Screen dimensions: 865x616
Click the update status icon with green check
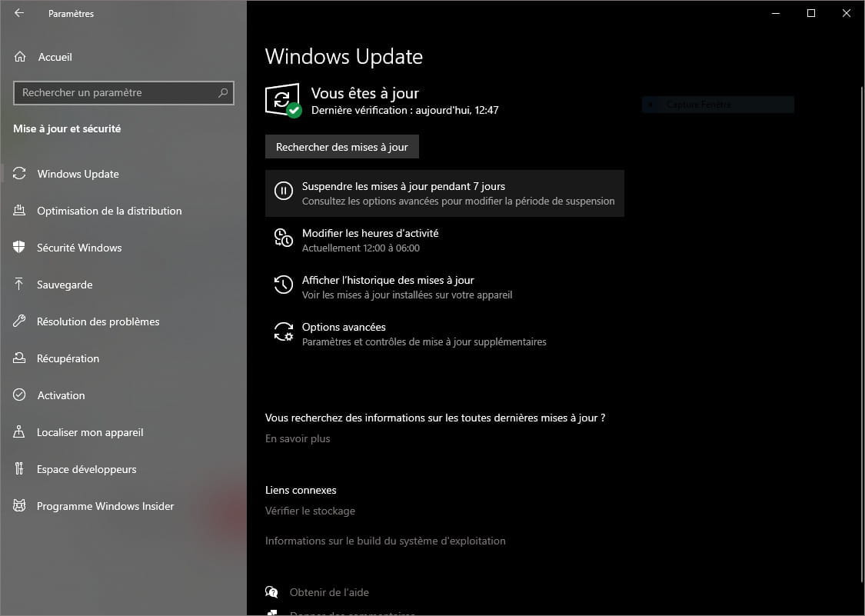[x=284, y=100]
